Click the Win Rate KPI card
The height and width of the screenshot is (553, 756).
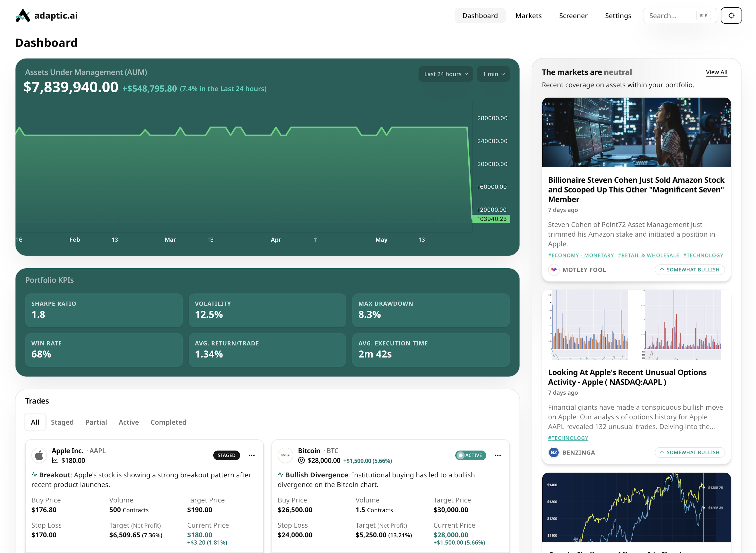(x=104, y=350)
